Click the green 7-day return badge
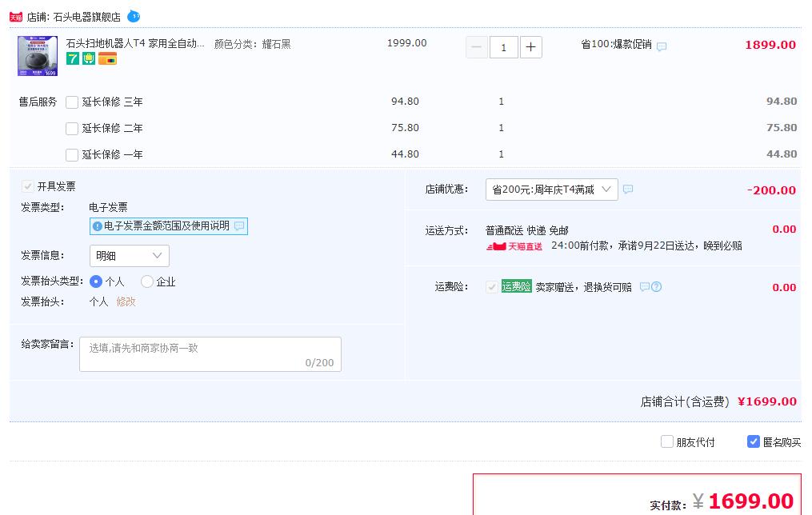 click(73, 58)
